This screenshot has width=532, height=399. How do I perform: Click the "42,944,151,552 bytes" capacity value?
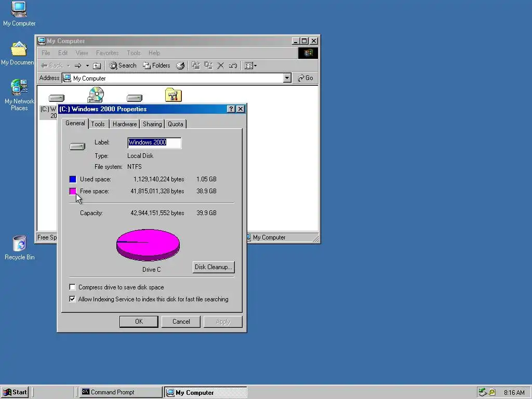[x=157, y=213]
